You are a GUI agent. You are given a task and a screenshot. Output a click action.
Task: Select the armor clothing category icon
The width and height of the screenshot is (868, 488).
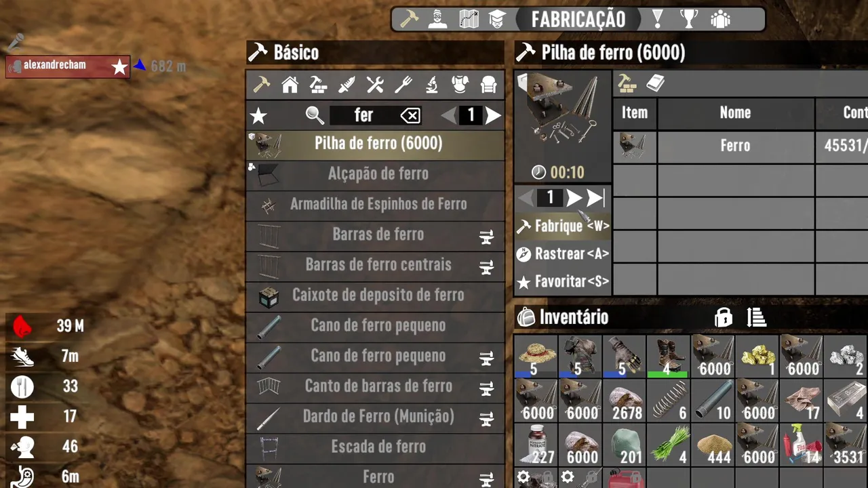460,85
